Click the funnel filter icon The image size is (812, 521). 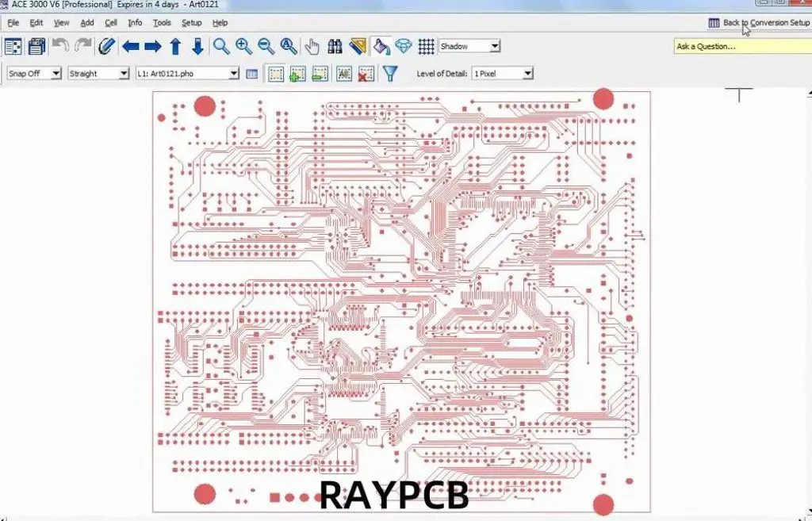[390, 74]
